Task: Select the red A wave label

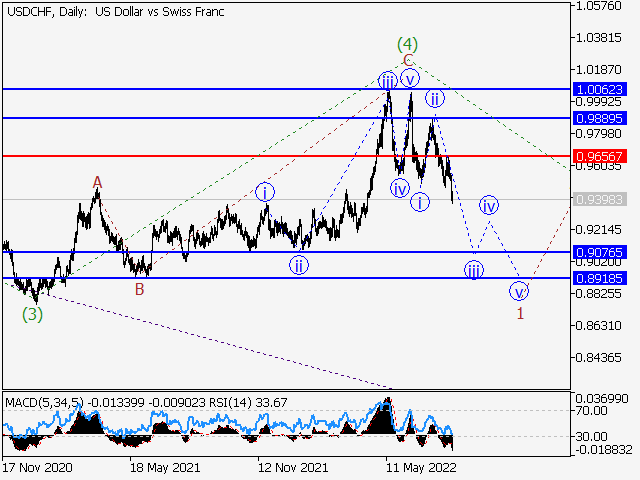Action: (x=97, y=182)
